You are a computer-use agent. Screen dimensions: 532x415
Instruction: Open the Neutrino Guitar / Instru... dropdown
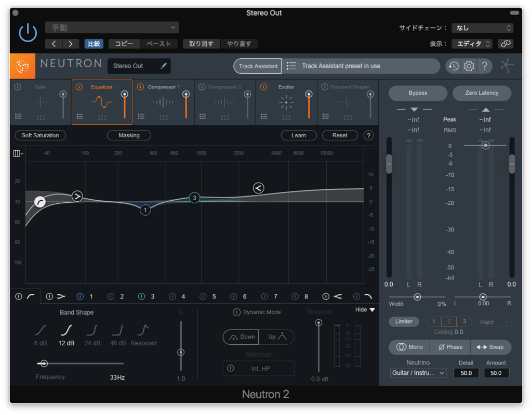(418, 373)
